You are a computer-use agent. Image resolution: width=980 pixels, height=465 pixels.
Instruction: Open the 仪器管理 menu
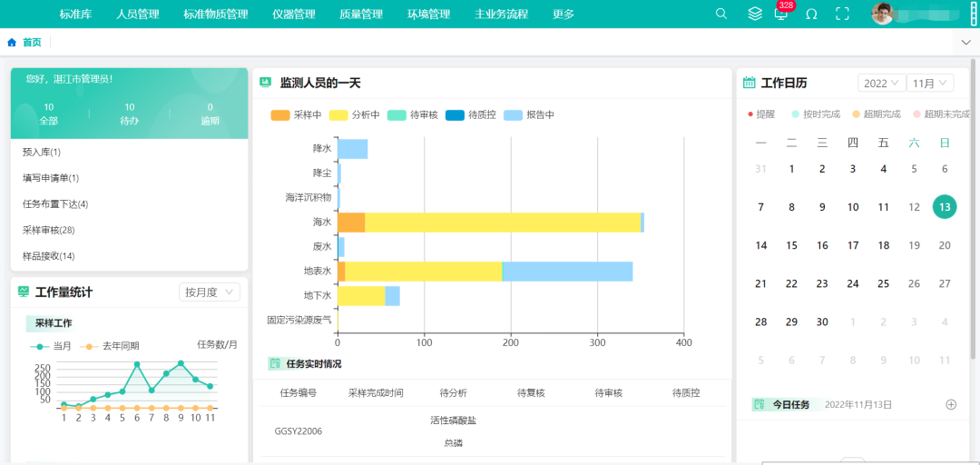293,15
